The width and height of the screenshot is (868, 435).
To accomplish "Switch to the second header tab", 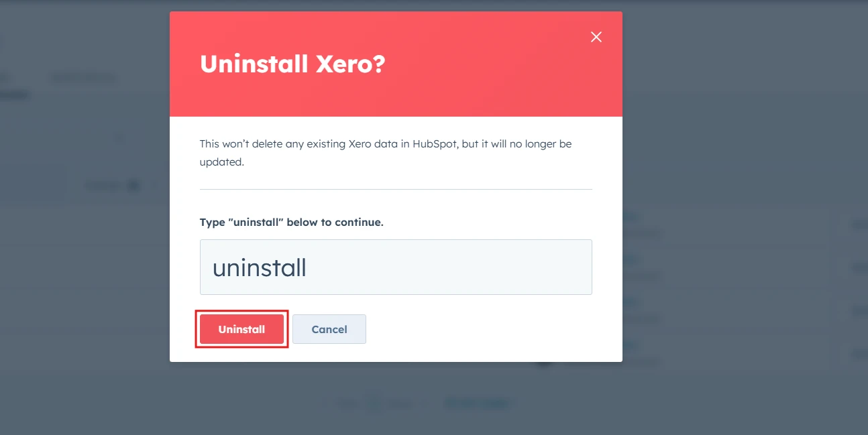I will click(x=83, y=77).
